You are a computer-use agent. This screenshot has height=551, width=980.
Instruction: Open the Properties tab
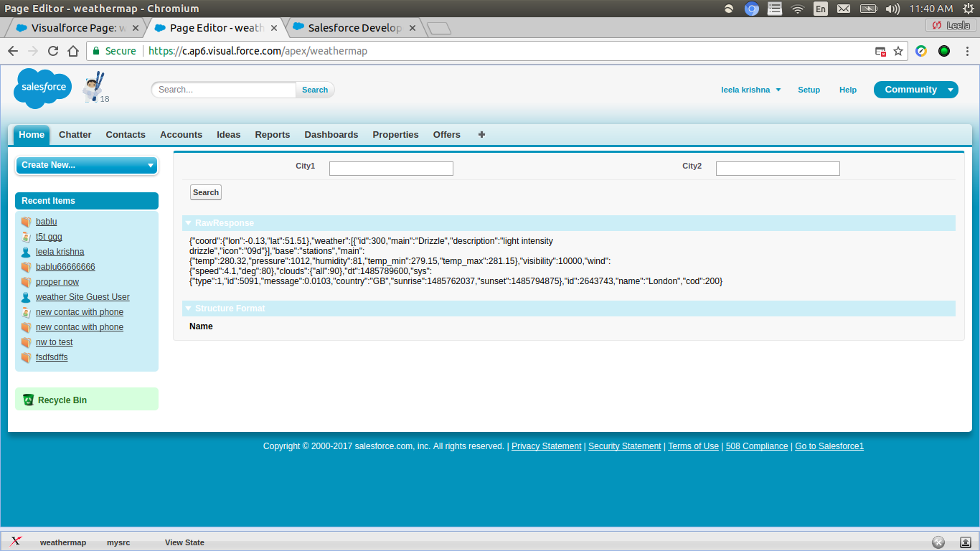[x=395, y=134]
